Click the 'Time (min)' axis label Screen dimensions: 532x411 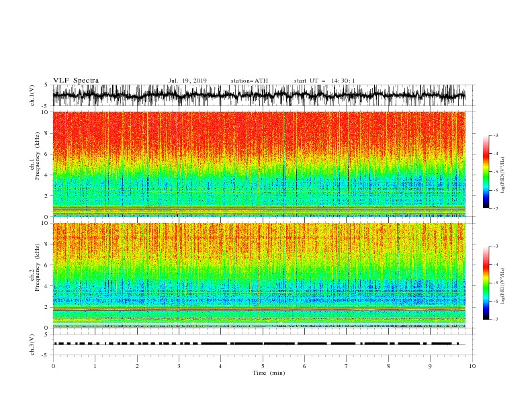(269, 373)
